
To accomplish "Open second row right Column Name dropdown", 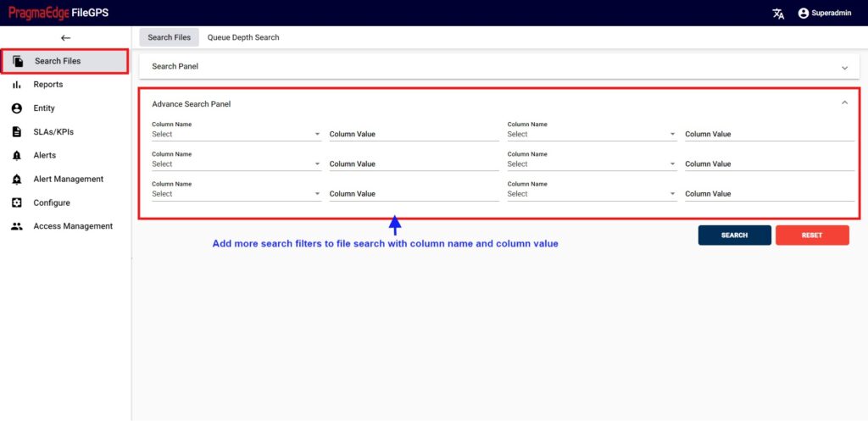I will tap(592, 163).
